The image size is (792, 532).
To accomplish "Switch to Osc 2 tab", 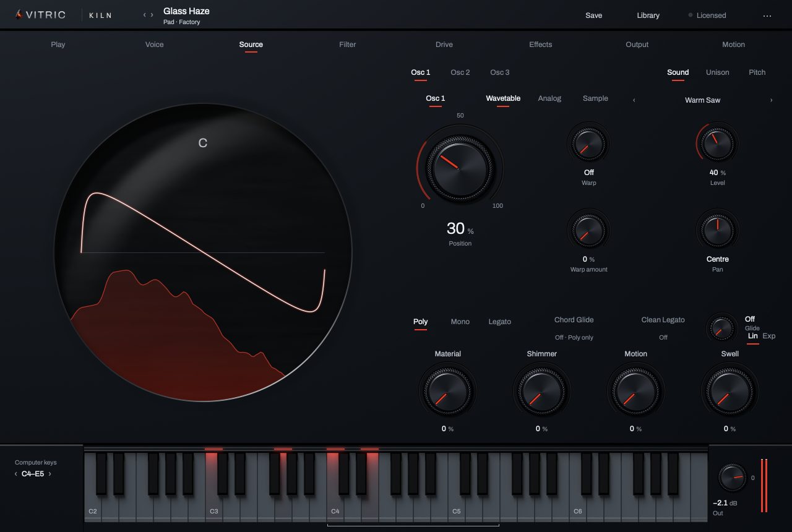I will click(460, 72).
